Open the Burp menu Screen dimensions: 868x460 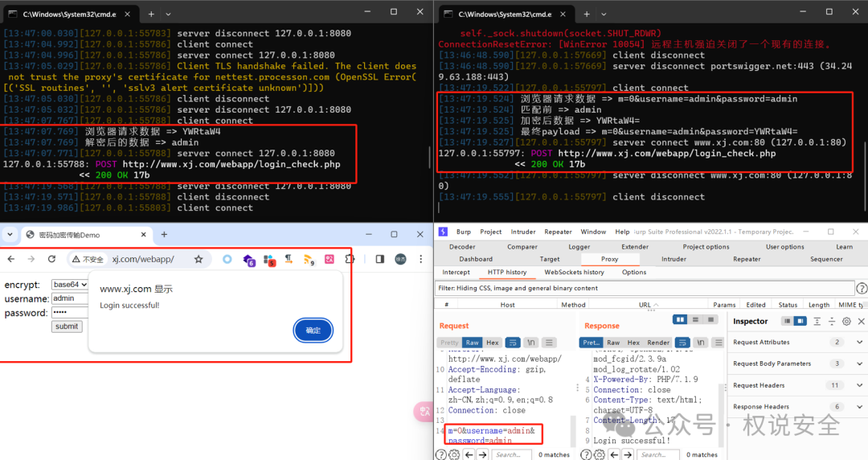click(464, 232)
